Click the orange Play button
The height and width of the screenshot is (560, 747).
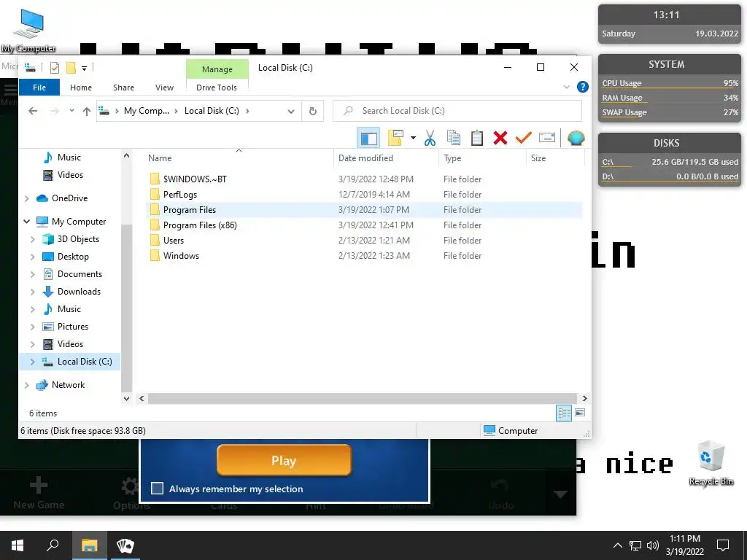[x=284, y=461]
